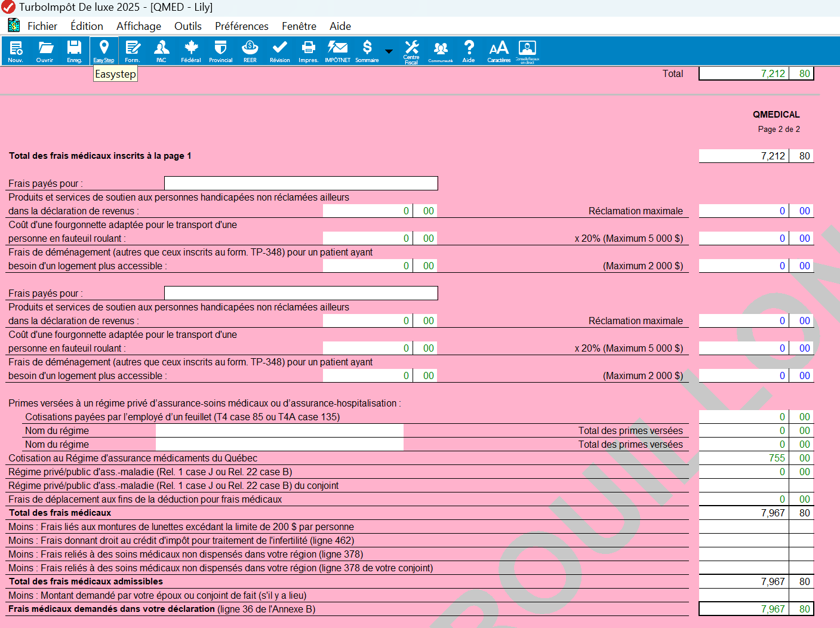Click the ligne 378 non-conjoint amount field
Image resolution: width=840 pixels, height=628 pixels.
(756, 554)
